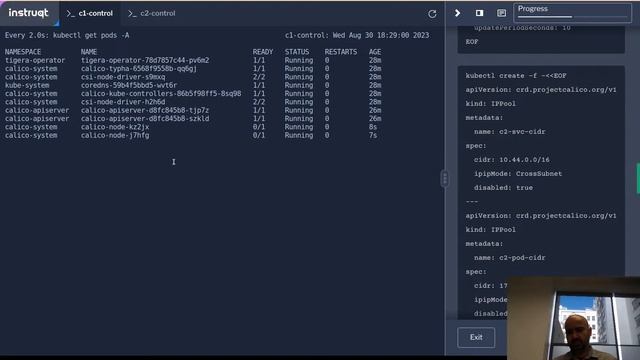The width and height of the screenshot is (640, 360).
Task: Collapse the side panel with the chevron arrow
Action: pyautogui.click(x=457, y=13)
